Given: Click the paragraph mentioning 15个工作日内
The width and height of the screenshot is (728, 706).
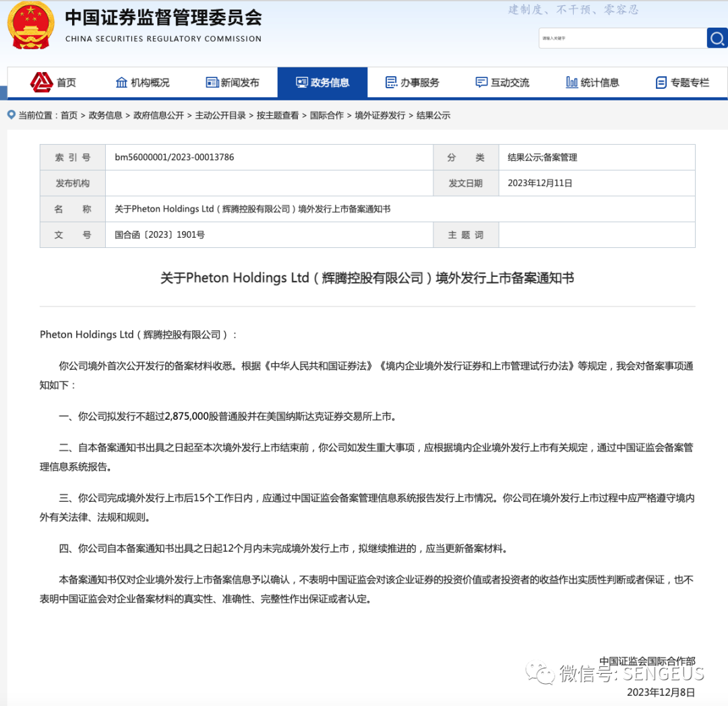Looking at the screenshot, I should [x=367, y=507].
